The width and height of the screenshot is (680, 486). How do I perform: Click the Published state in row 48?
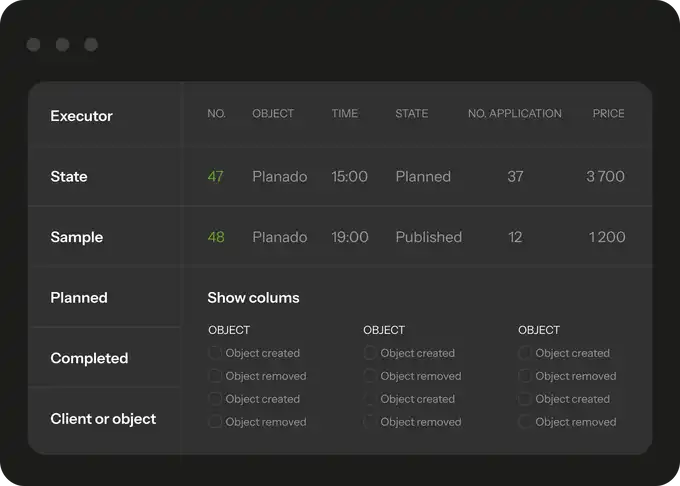pyautogui.click(x=428, y=237)
